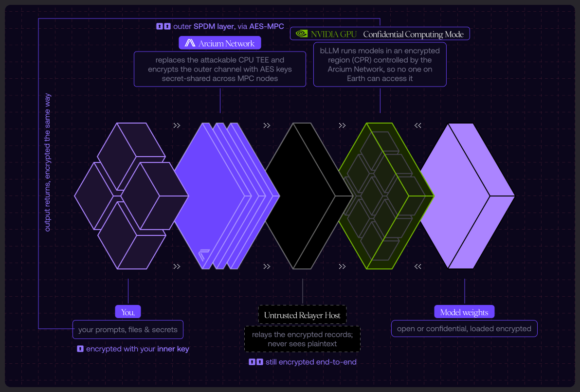580x392 pixels.
Task: Click the single lock icon beside inner key text
Action: coord(80,349)
